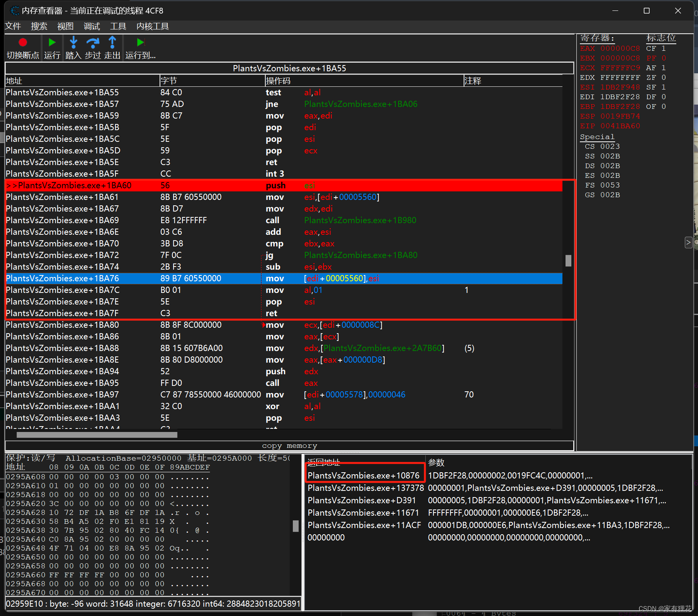Select the highlighted row PlantsVsZombies.exe+1BA76
This screenshot has height=616, width=698.
tap(284, 279)
